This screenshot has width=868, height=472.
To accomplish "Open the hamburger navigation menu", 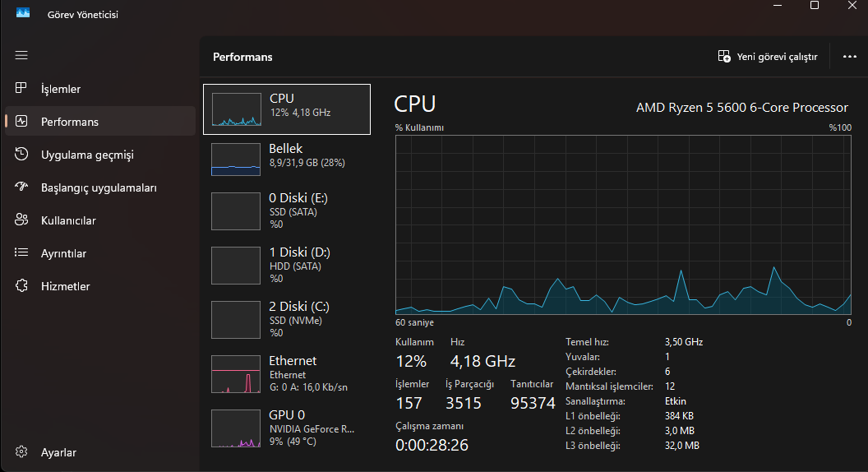I will pyautogui.click(x=21, y=55).
